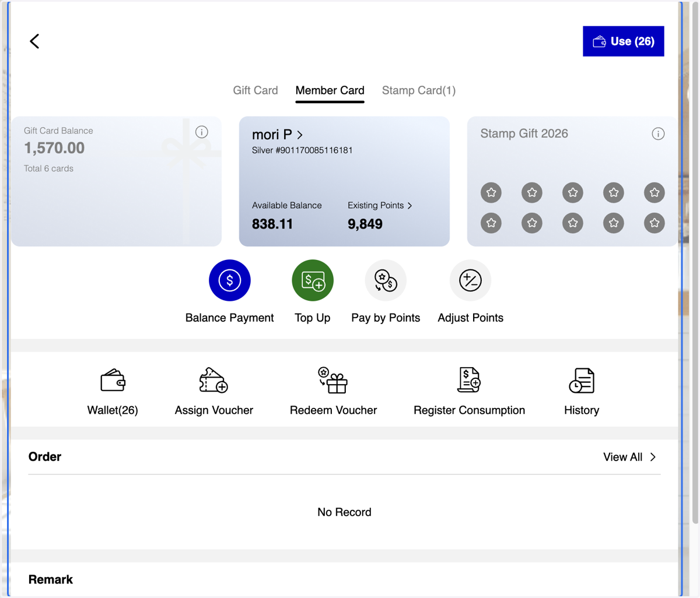Expand mori P member details chevron

tap(300, 135)
